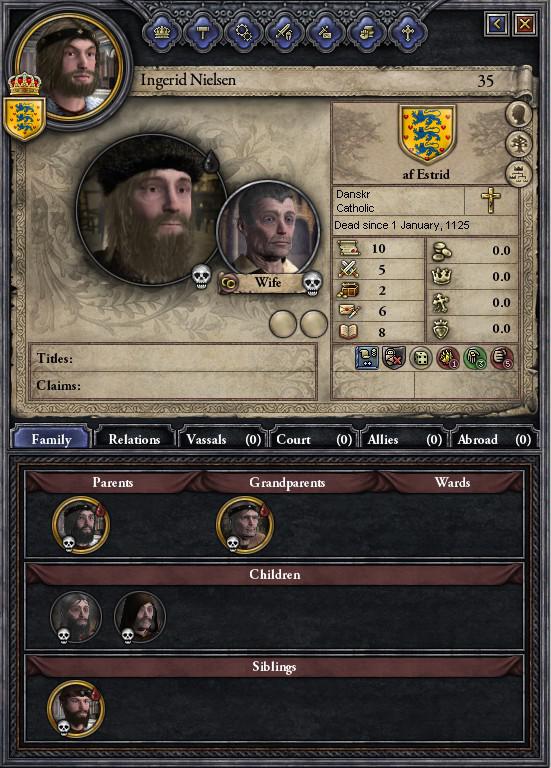551x768 pixels.
Task: Switch to the Relations tab
Action: (134, 439)
